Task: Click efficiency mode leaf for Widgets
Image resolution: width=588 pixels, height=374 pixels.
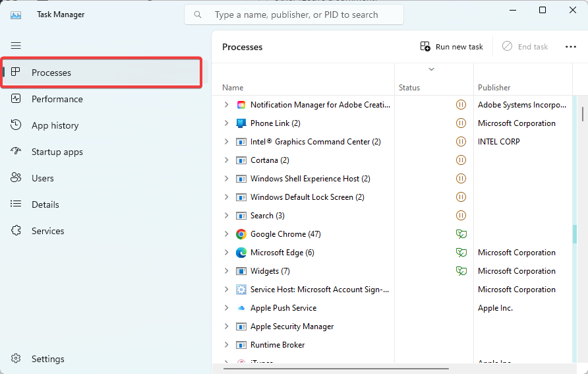Action: [x=461, y=271]
